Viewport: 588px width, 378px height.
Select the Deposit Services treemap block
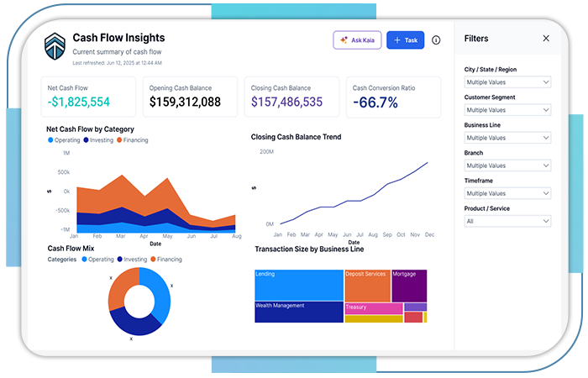(368, 286)
